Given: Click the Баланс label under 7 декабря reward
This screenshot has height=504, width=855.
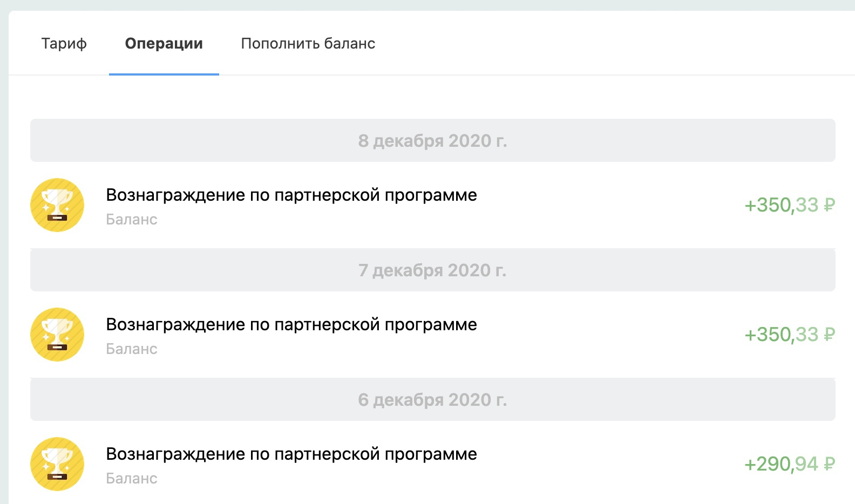Looking at the screenshot, I should tap(132, 349).
